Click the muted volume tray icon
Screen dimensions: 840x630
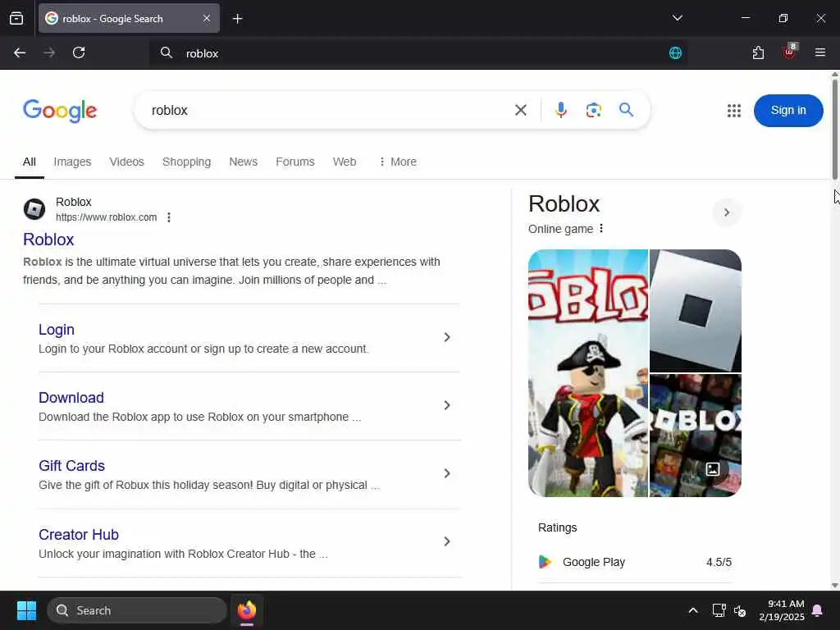pyautogui.click(x=740, y=610)
